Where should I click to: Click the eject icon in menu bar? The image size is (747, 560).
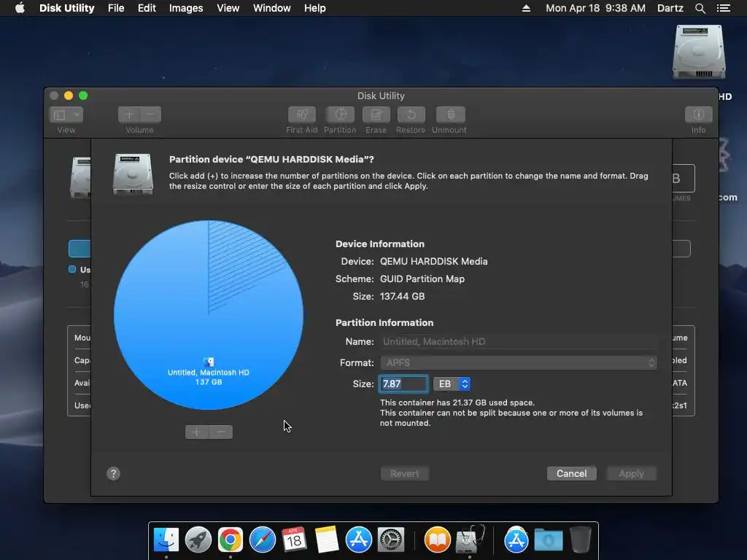[x=526, y=8]
